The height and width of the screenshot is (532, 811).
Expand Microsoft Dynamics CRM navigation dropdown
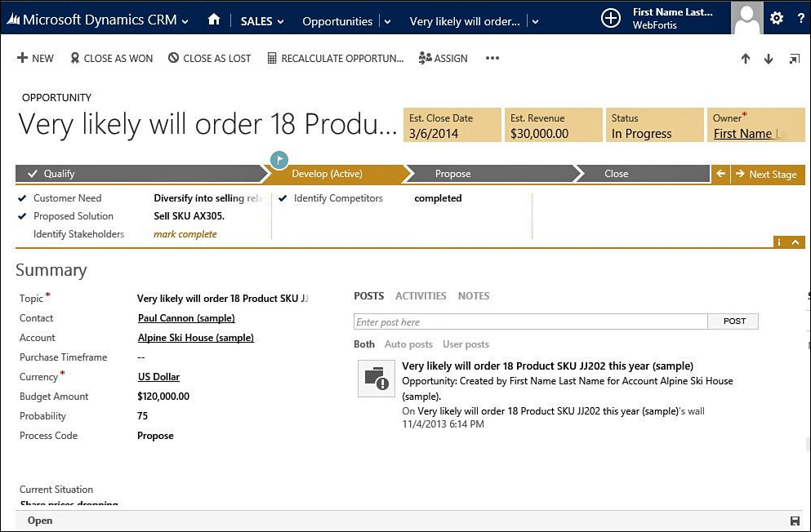tap(185, 21)
